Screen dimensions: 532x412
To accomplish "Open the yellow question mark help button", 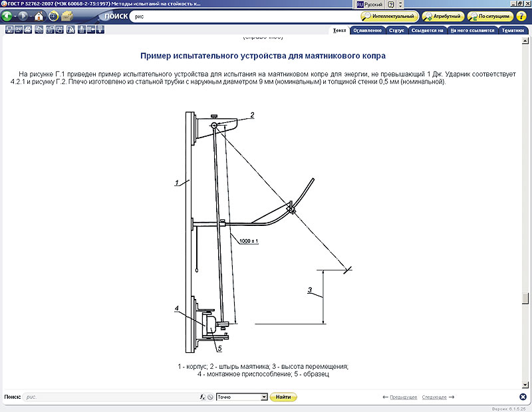I will pos(521,16).
